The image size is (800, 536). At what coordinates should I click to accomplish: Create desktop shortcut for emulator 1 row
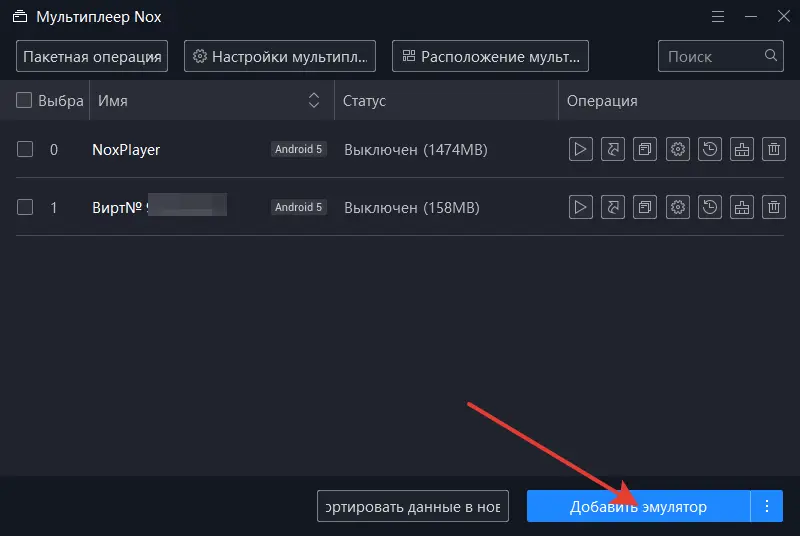click(613, 207)
